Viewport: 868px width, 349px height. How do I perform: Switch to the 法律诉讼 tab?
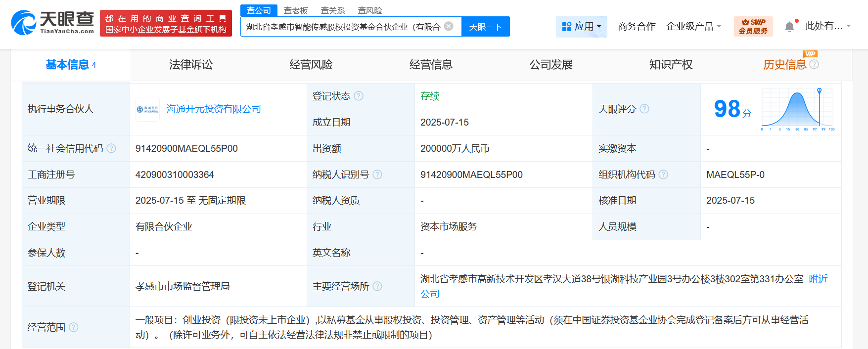[x=191, y=65]
